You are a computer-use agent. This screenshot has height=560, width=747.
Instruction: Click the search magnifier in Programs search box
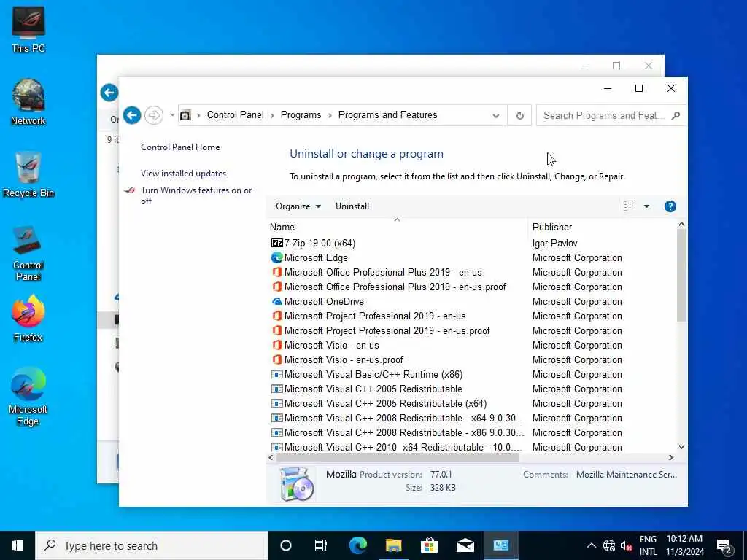676,115
